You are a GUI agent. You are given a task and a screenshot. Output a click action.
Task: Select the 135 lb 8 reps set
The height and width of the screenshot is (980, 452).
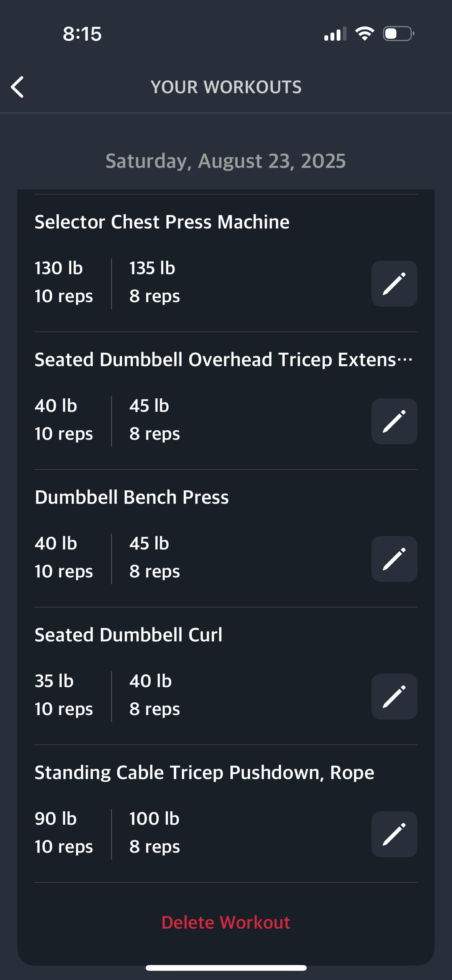point(155,282)
